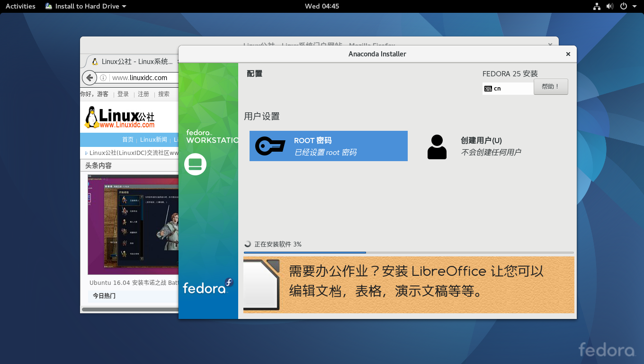Open the power system menu
The image size is (644, 364).
pos(624,6)
